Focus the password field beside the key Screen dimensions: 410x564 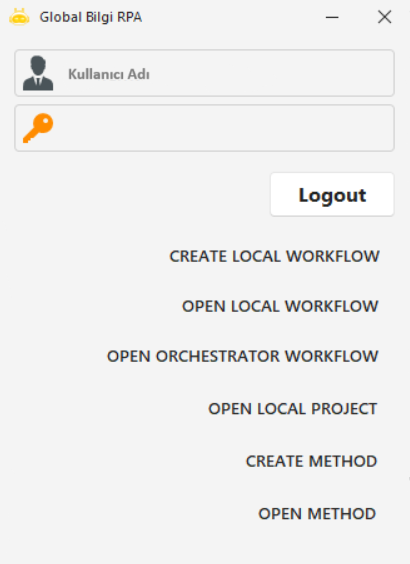(x=204, y=128)
